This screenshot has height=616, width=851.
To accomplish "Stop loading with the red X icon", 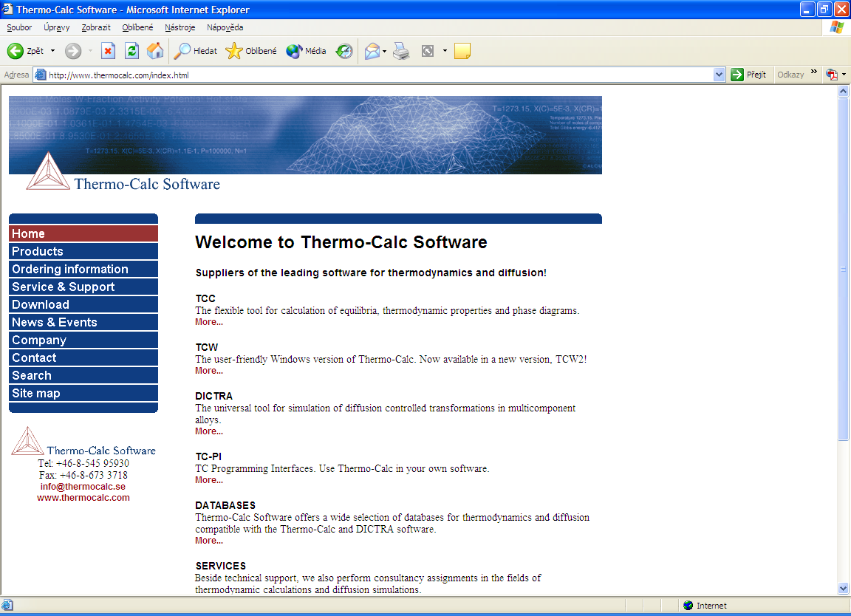I will click(x=108, y=51).
